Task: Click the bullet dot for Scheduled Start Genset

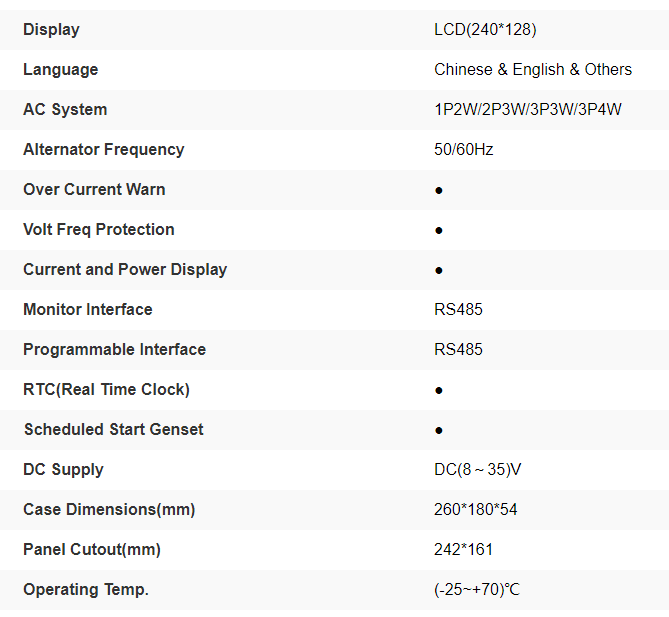Action: click(x=439, y=430)
